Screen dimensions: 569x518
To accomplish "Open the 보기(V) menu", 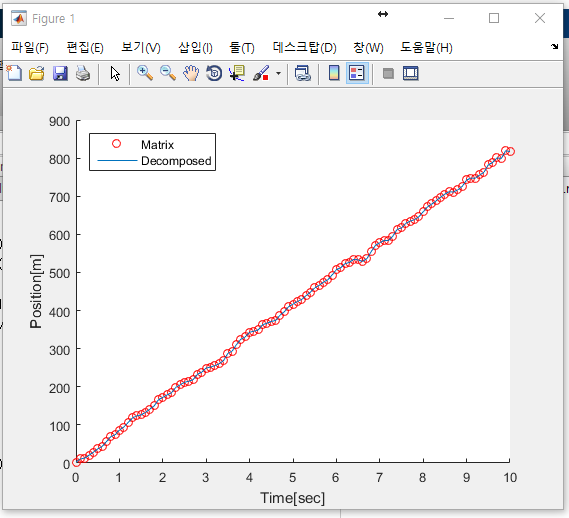I will pyautogui.click(x=141, y=48).
